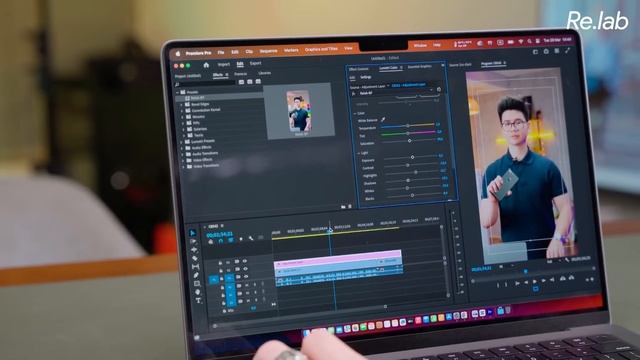This screenshot has height=360, width=640.
Task: Click the Temperature slider handle
Action: coord(407,126)
